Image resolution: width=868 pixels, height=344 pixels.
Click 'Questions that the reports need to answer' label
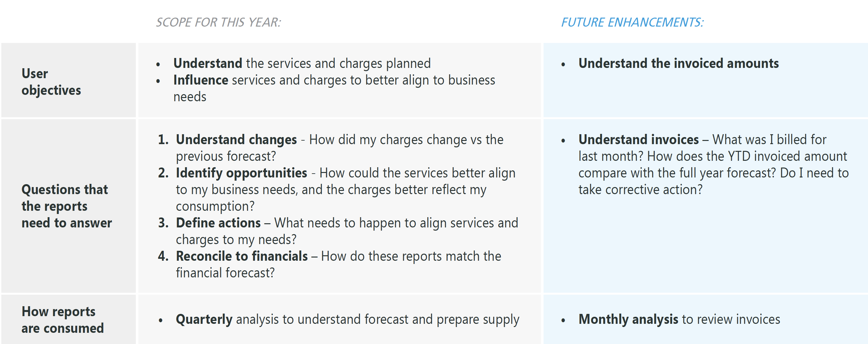[x=66, y=206]
